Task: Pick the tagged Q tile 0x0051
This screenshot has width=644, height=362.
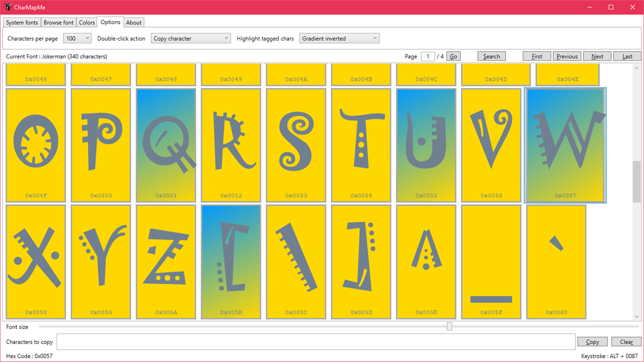Action: (166, 145)
